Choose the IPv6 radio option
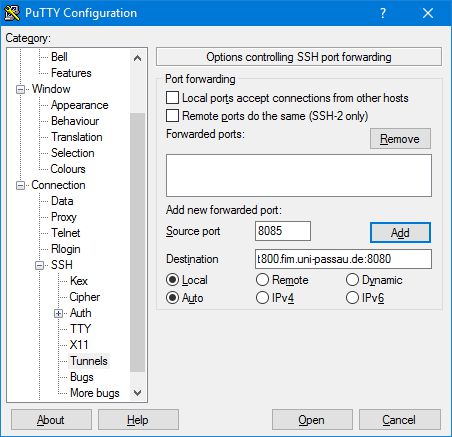This screenshot has height=437, width=452. (352, 298)
